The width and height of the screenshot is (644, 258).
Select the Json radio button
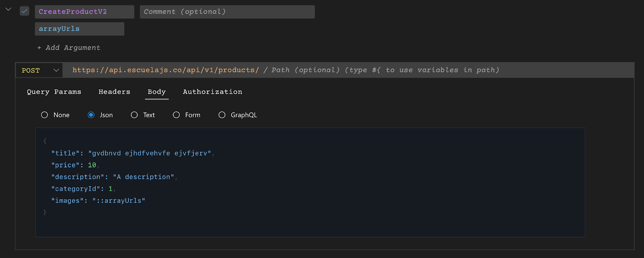(x=91, y=115)
